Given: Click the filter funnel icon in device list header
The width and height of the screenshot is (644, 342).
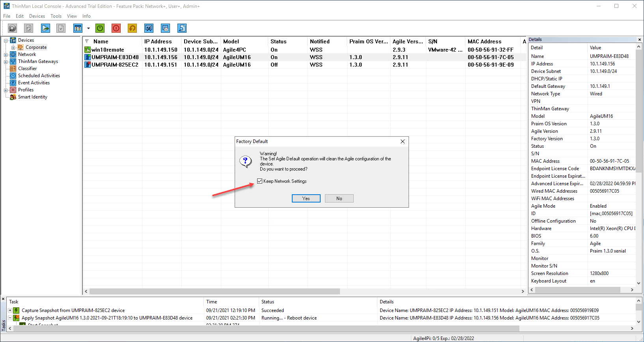Looking at the screenshot, I should (x=87, y=41).
